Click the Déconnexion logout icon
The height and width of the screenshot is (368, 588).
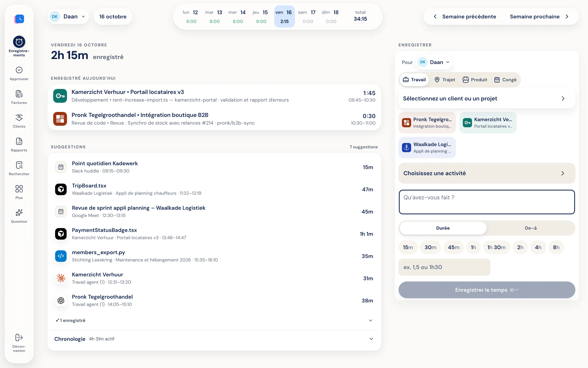[19, 343]
